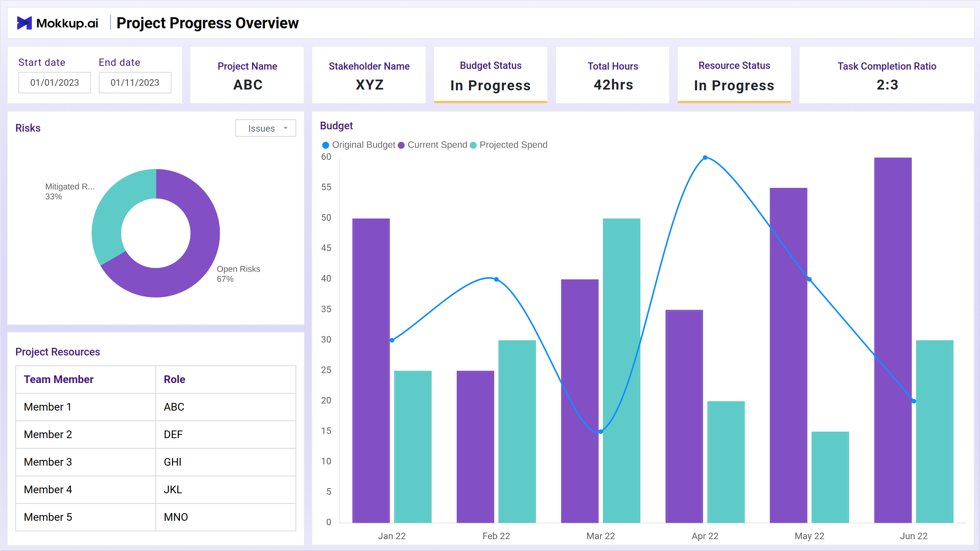
Task: Select the Member 2 table cell
Action: (86, 435)
